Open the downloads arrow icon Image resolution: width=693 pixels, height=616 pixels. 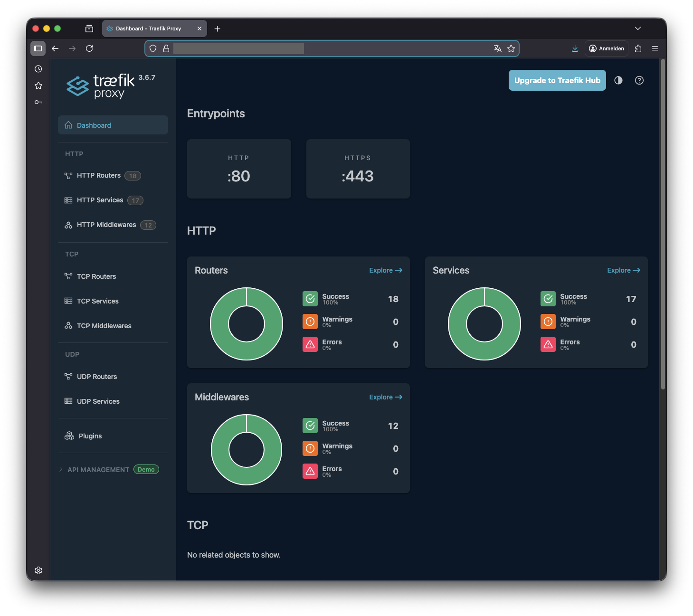(x=575, y=48)
